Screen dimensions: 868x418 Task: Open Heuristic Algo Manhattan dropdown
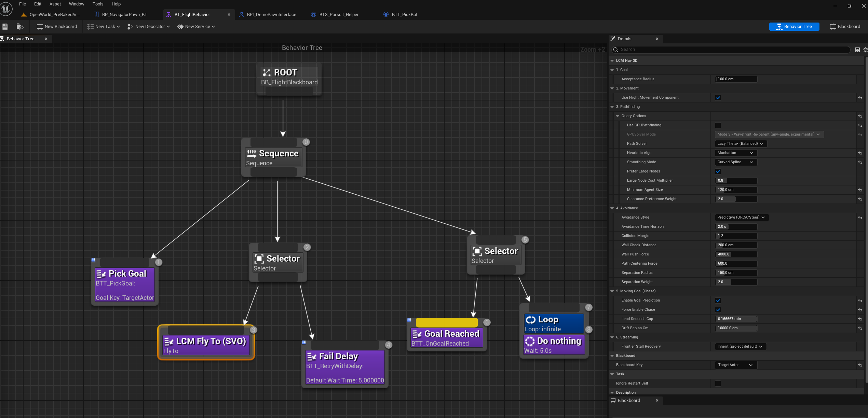[x=736, y=153]
